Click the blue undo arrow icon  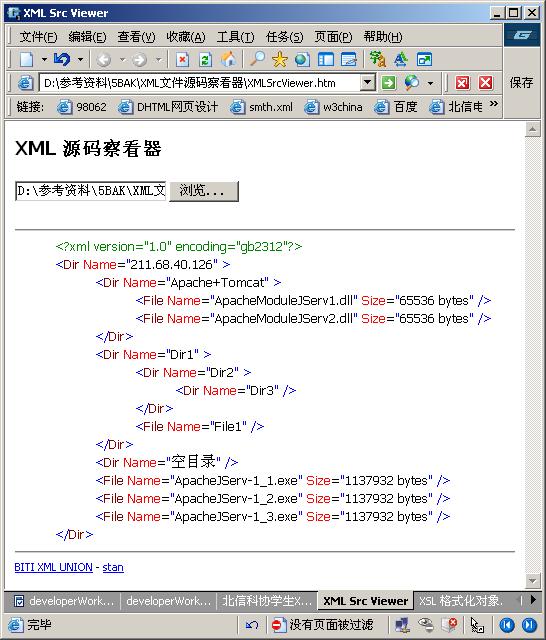click(62, 60)
